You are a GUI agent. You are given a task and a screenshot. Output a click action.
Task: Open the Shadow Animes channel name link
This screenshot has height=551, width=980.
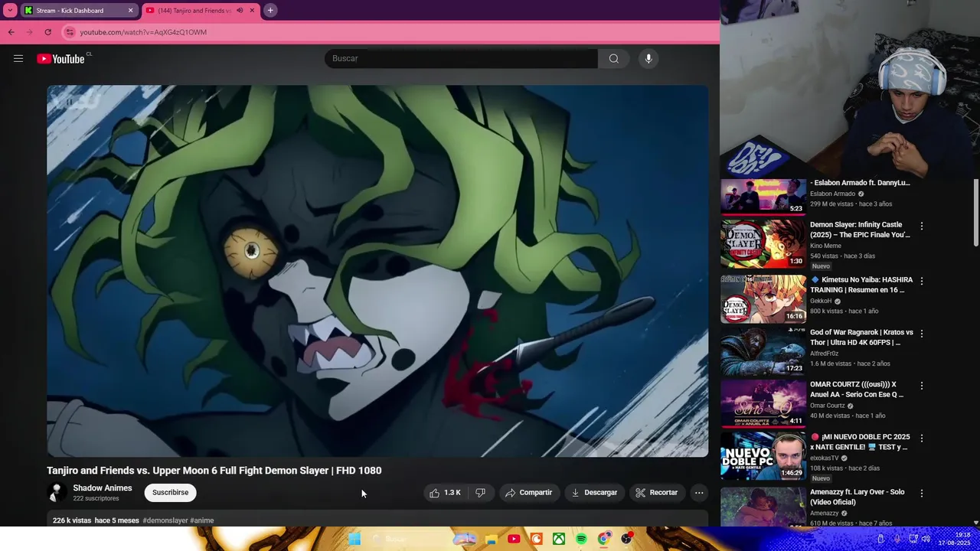tap(103, 488)
